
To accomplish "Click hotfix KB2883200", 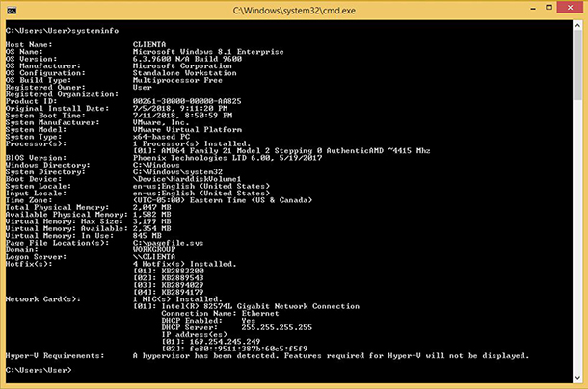I will tap(182, 271).
